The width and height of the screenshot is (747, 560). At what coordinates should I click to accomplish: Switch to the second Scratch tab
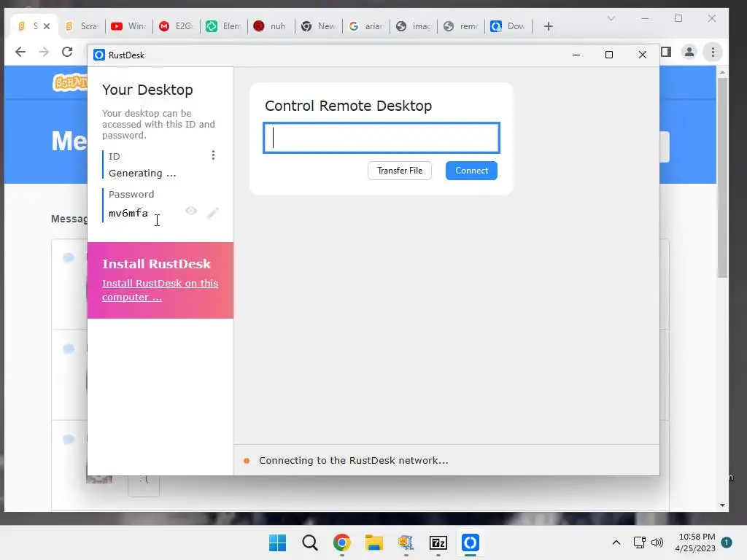point(82,26)
